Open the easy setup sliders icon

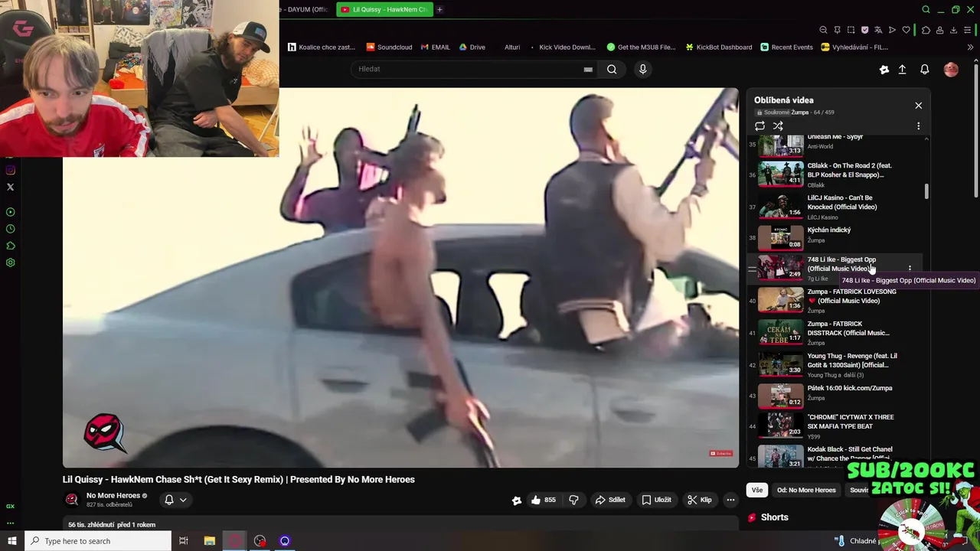coord(969,30)
